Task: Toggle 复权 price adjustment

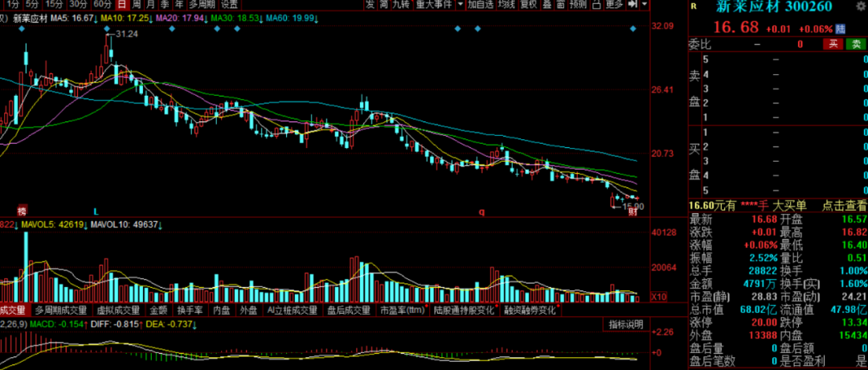Action: point(529,5)
